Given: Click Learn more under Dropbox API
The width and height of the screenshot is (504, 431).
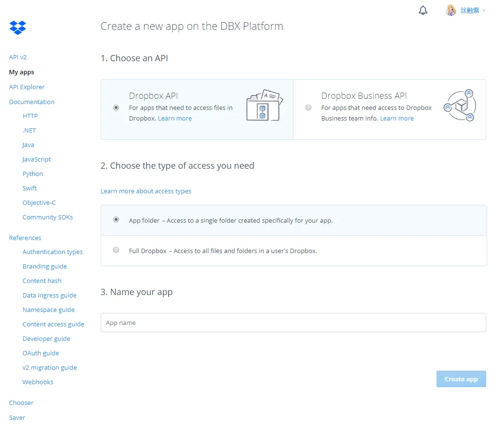Looking at the screenshot, I should tap(175, 119).
